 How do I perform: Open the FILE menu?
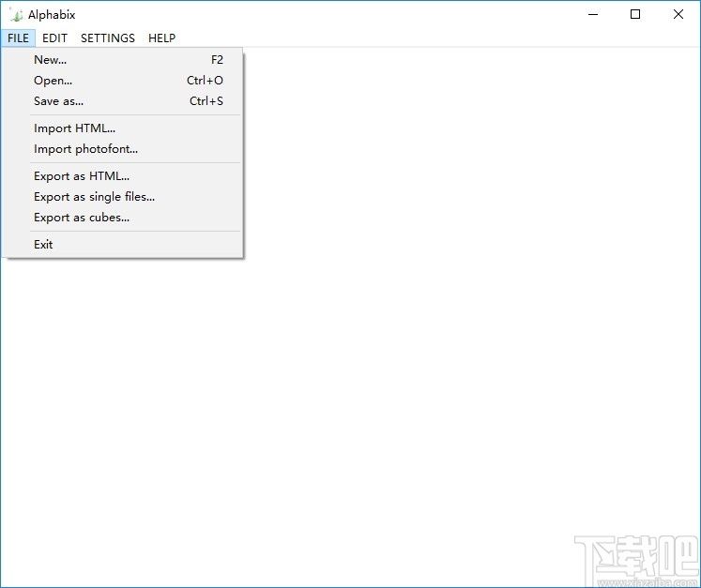pyautogui.click(x=18, y=38)
